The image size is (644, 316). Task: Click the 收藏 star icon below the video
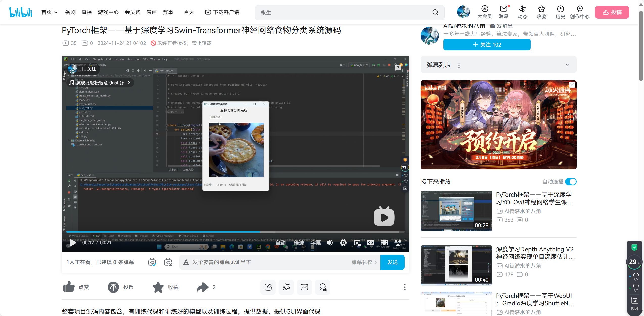158,287
